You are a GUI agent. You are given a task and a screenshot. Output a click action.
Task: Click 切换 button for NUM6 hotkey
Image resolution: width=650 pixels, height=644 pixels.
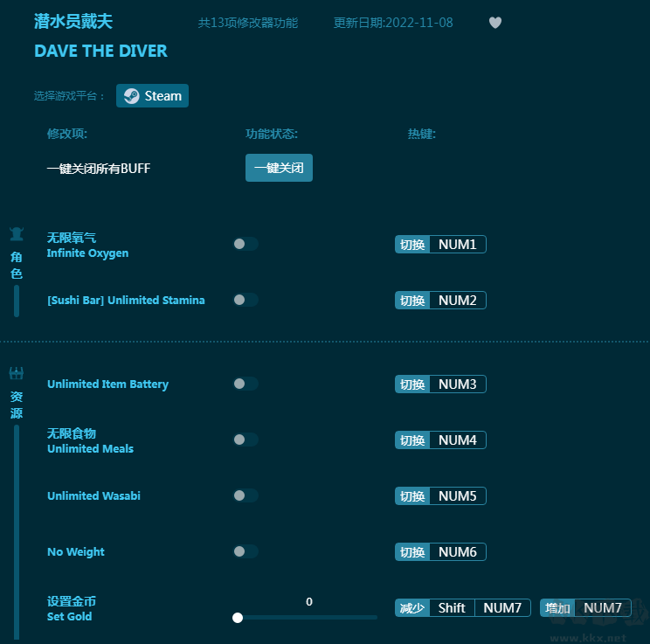pyautogui.click(x=412, y=552)
